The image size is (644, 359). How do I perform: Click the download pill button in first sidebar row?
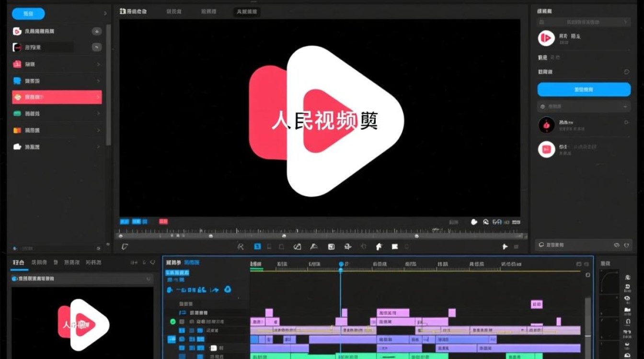[x=97, y=31]
